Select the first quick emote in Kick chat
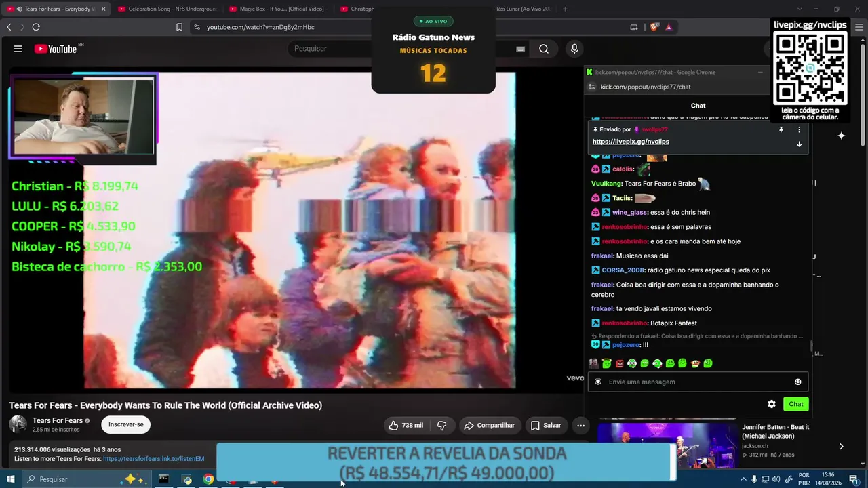868x488 pixels. (593, 363)
